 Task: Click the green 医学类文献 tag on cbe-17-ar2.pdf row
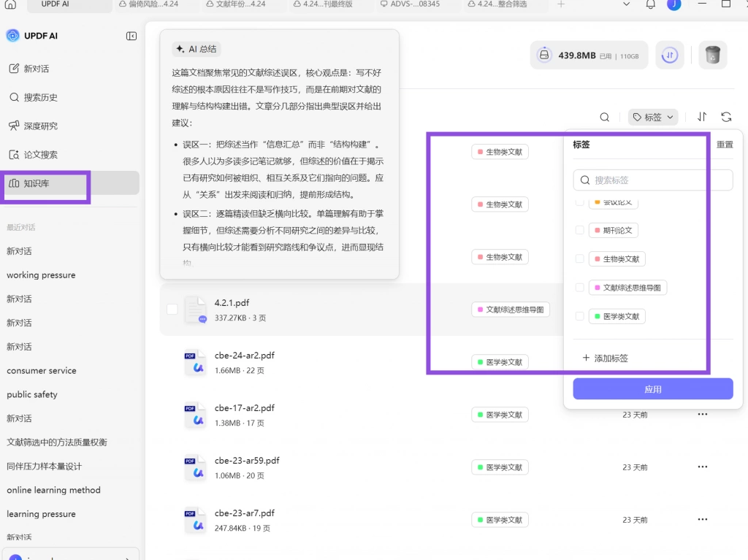click(500, 415)
